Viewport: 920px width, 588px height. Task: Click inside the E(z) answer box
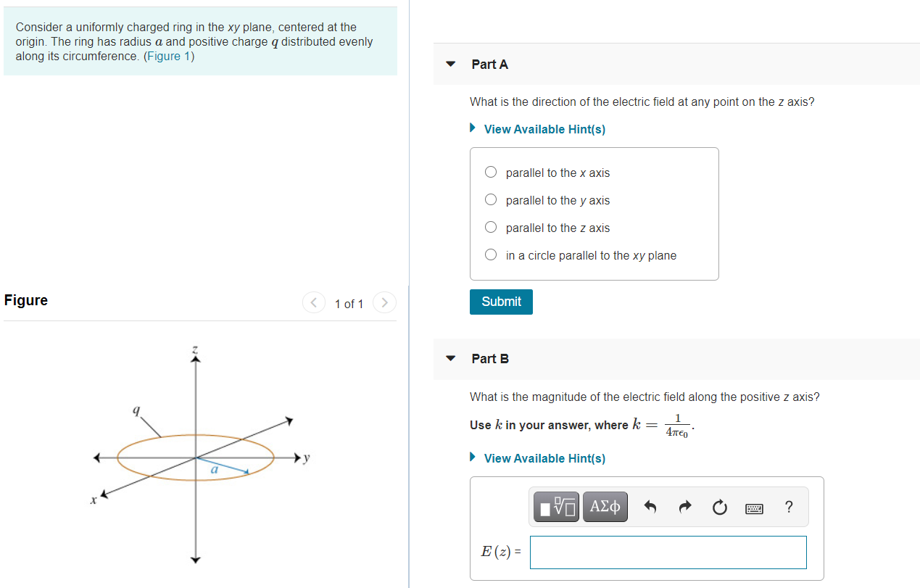[x=667, y=552]
